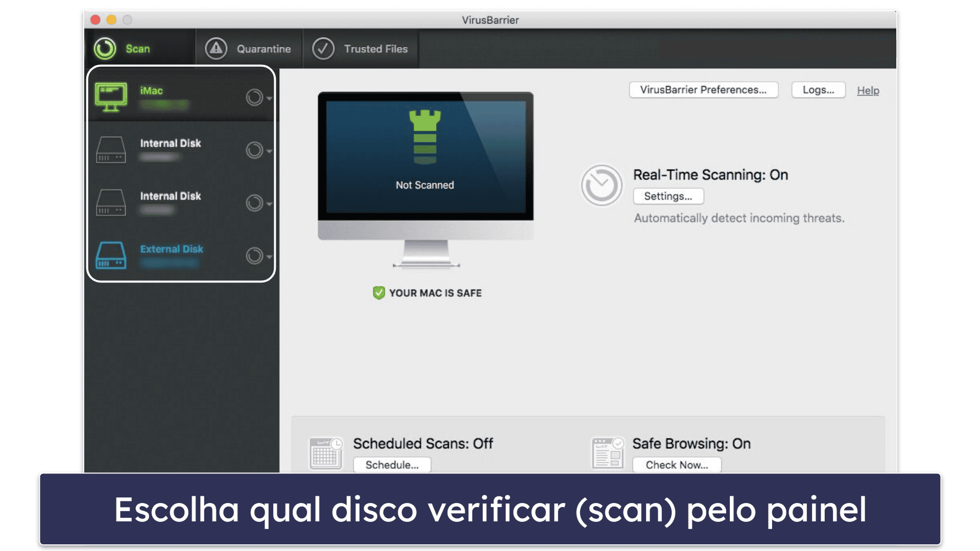Expand first Internal Disk scan options arrow

point(269,151)
